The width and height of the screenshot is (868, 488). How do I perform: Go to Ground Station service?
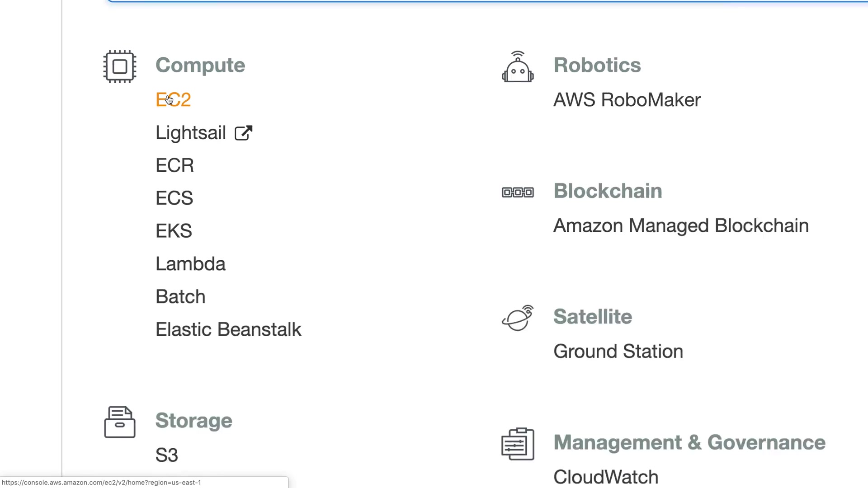[x=618, y=351]
